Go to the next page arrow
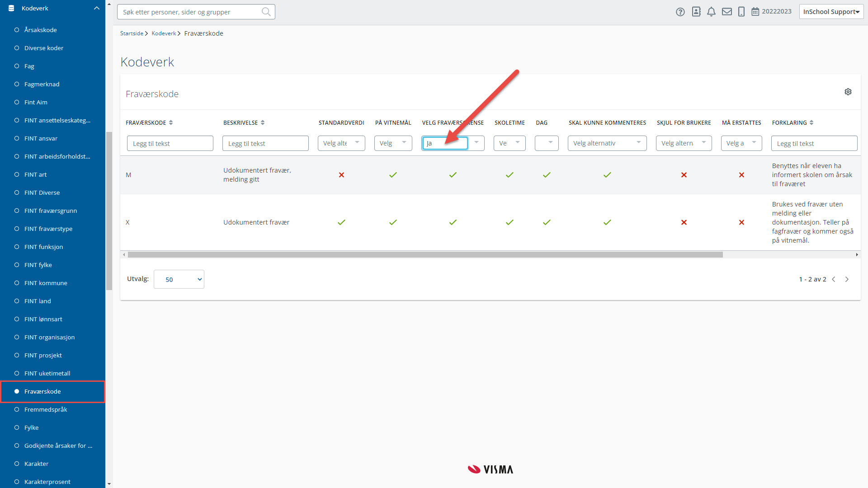This screenshot has height=488, width=868. [847, 279]
